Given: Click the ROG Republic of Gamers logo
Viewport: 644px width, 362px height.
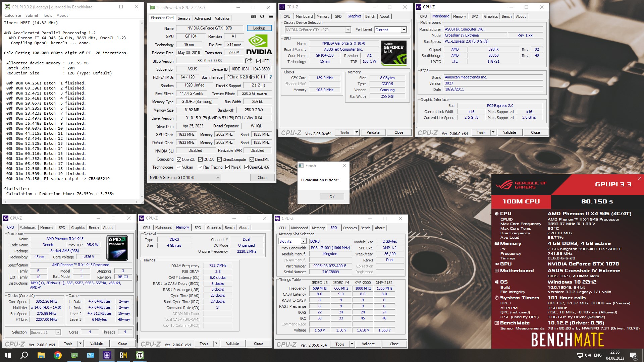Looking at the screenshot, I should coord(521,185).
